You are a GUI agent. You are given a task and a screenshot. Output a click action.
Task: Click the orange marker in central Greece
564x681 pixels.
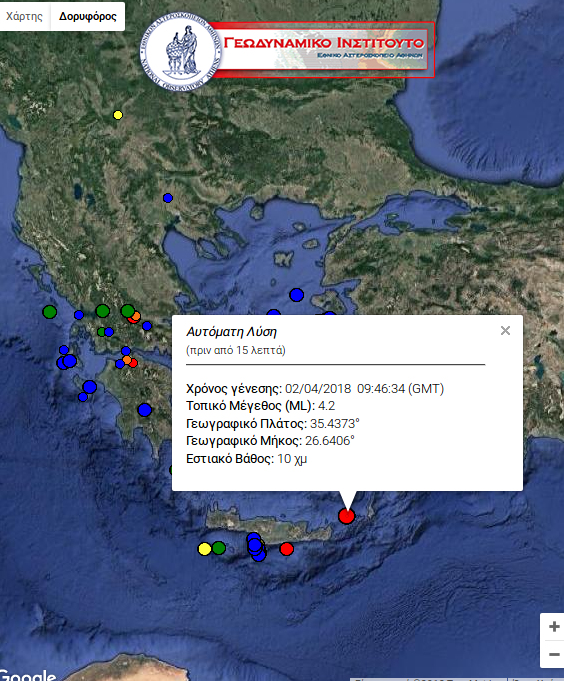click(x=136, y=316)
